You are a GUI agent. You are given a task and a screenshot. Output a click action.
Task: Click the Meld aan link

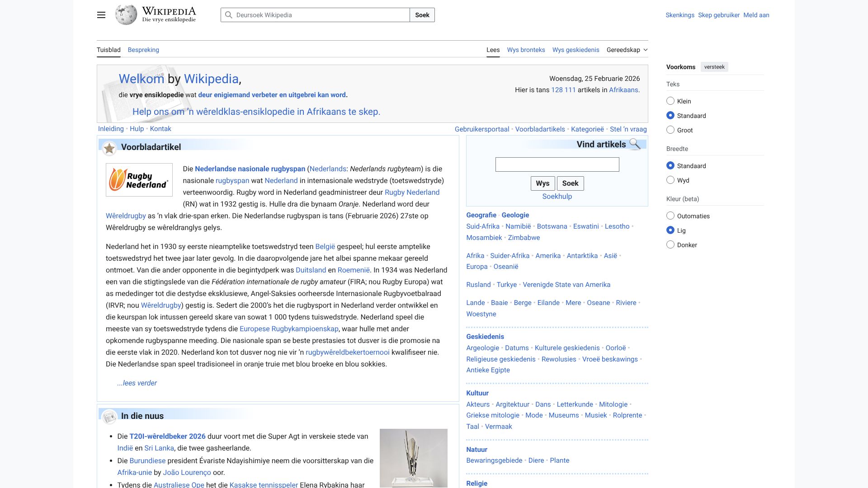pyautogui.click(x=756, y=15)
